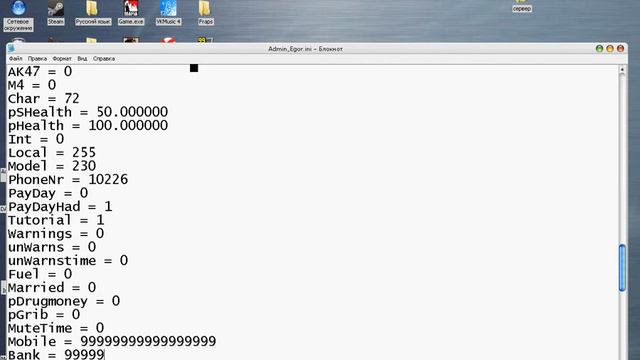Click the scrollbar up arrow
The height and width of the screenshot is (360, 640).
click(x=622, y=70)
